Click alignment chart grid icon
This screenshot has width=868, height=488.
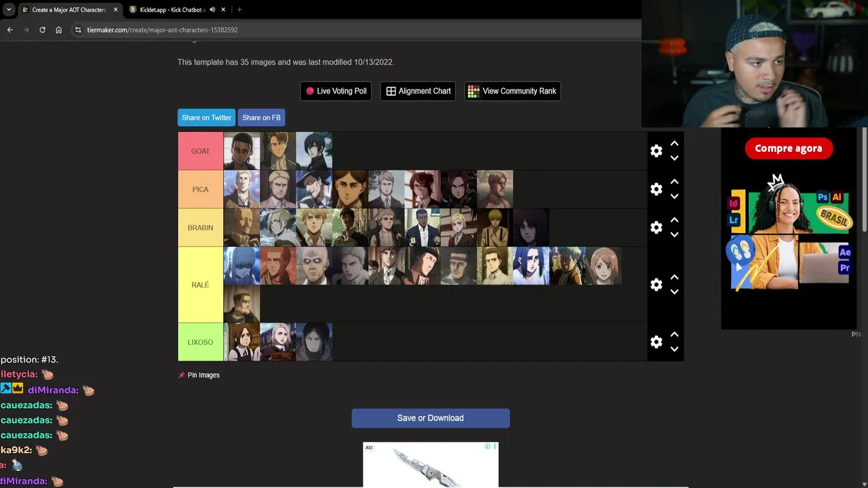coord(391,91)
